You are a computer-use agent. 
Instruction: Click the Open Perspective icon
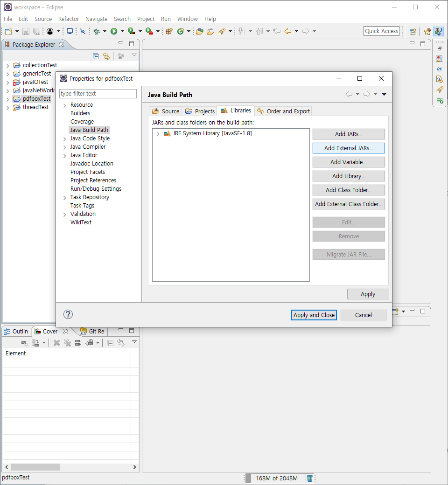pos(413,32)
